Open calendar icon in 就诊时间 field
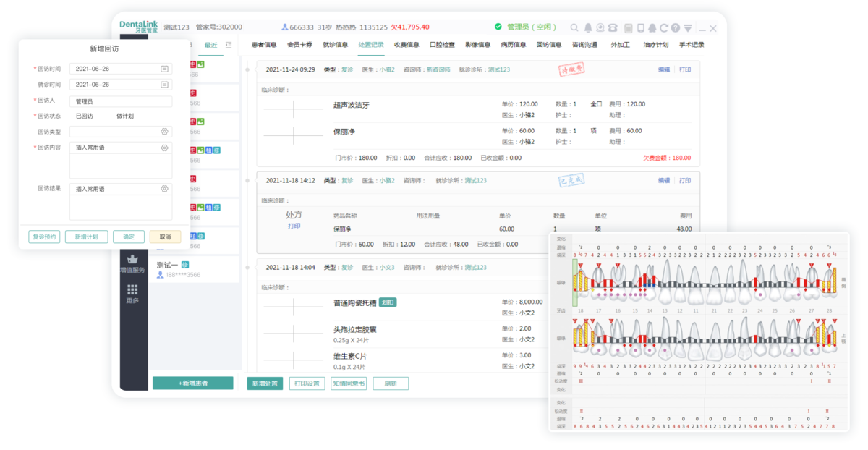868x450 pixels. 164,85
